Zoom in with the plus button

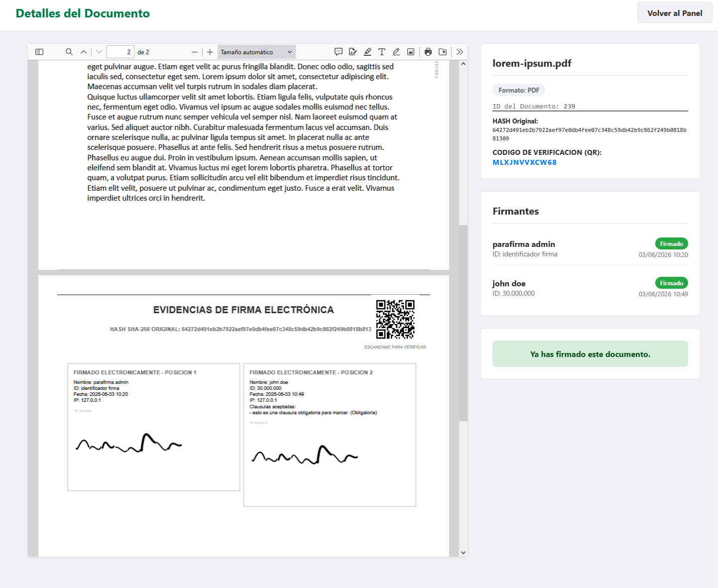point(210,52)
